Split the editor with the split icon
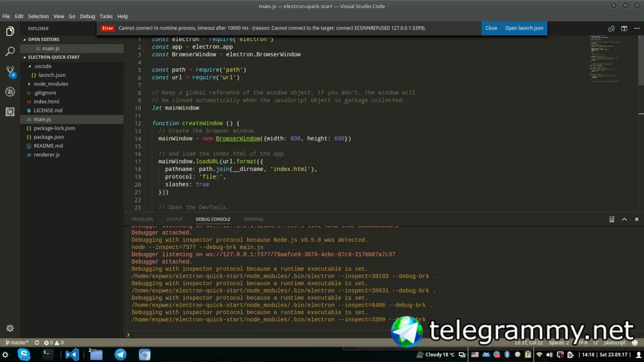The width and height of the screenshot is (644, 362). (x=624, y=29)
